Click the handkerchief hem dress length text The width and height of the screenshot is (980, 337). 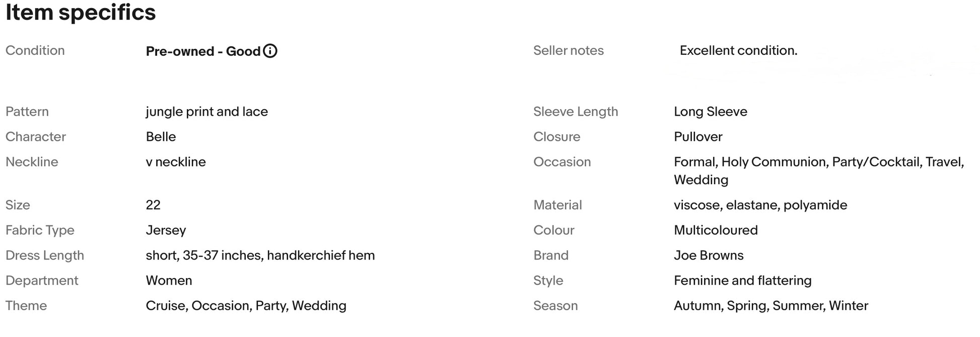[x=321, y=256]
